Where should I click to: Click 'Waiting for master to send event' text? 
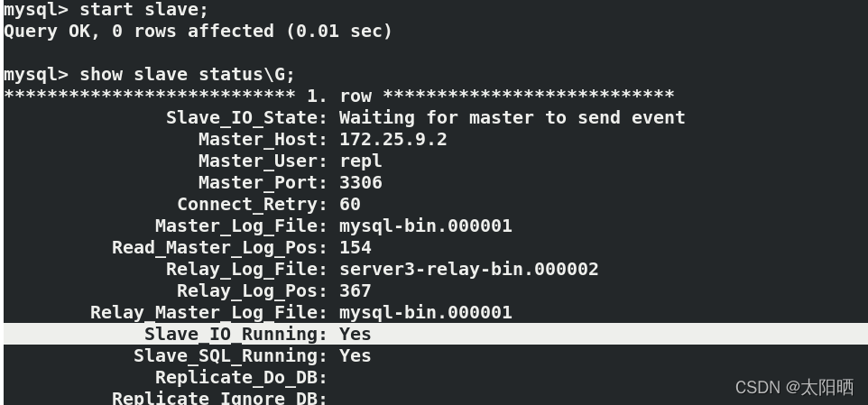point(512,117)
